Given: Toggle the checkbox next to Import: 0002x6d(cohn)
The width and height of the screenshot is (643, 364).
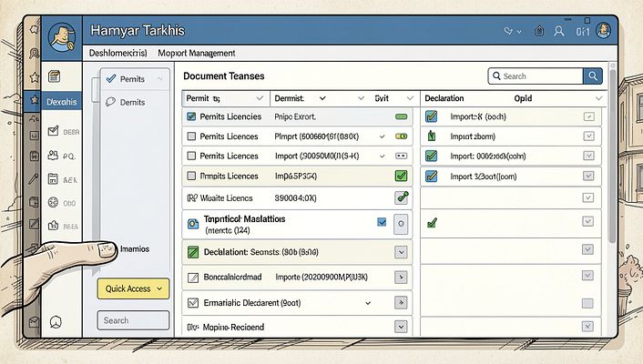Looking at the screenshot, I should coord(431,156).
